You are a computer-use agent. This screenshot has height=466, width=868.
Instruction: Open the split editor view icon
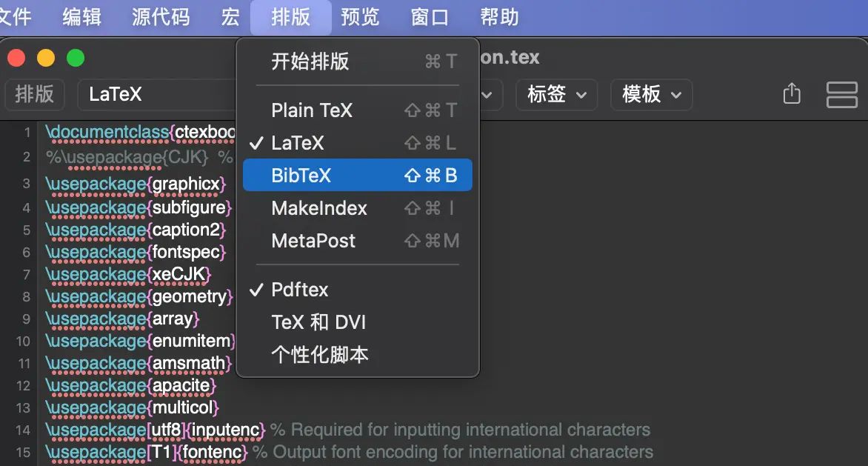click(x=842, y=95)
